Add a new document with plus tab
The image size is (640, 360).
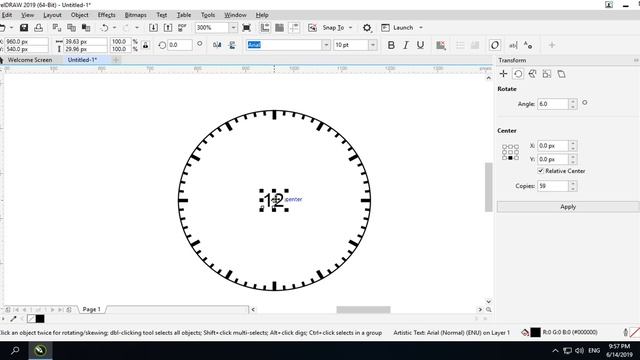116,60
